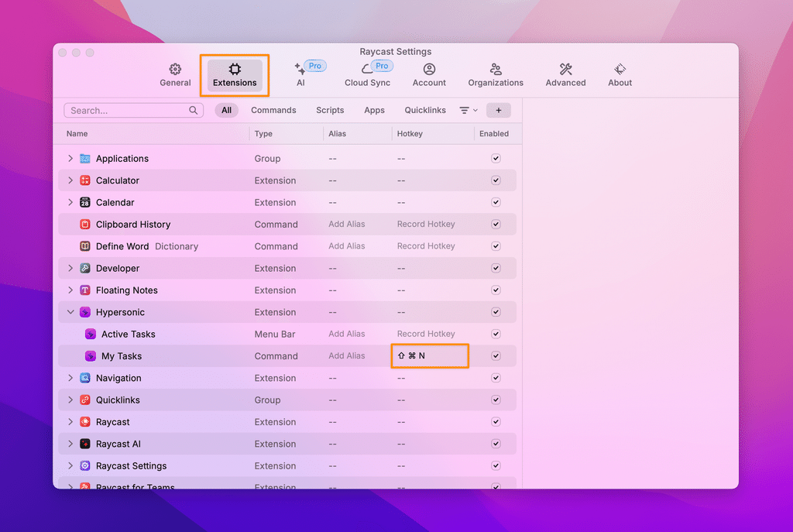Image resolution: width=793 pixels, height=532 pixels.
Task: Filter list by Scripts
Action: point(330,110)
